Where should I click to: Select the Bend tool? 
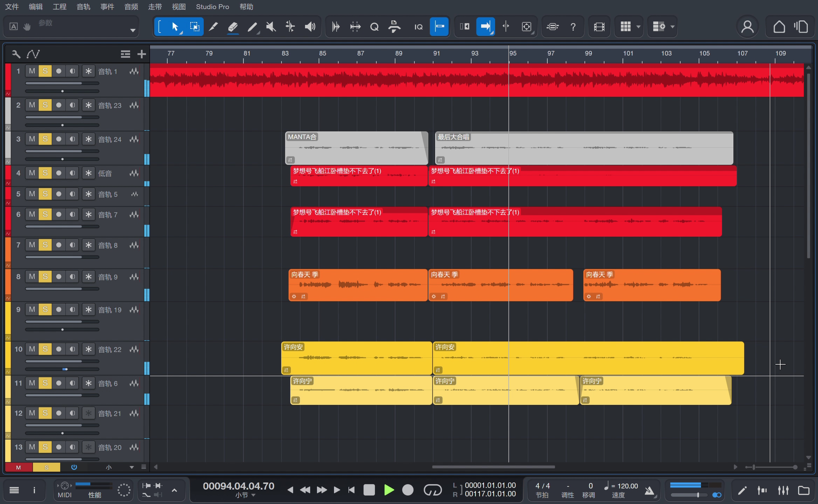coord(290,27)
